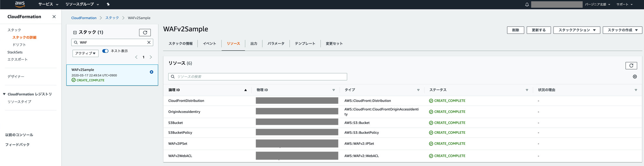The image size is (644, 166).
Task: Go to the AWS logo home
Action: click(x=20, y=4)
